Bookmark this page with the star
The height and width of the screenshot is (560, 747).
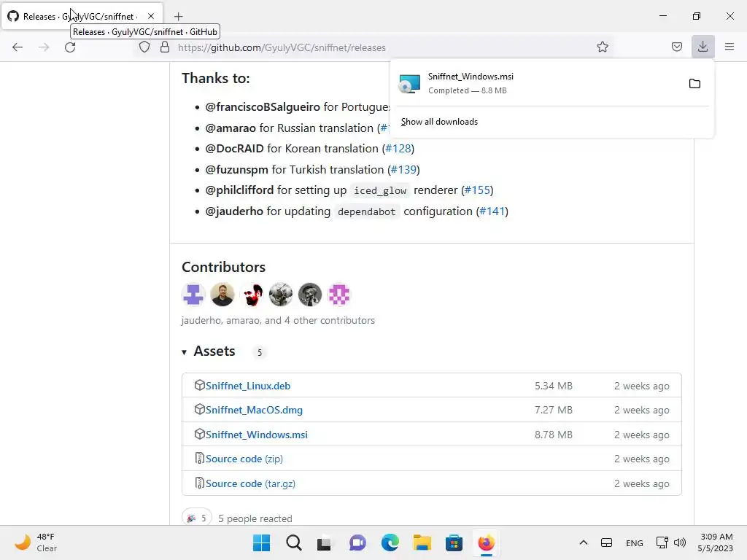[x=602, y=47]
